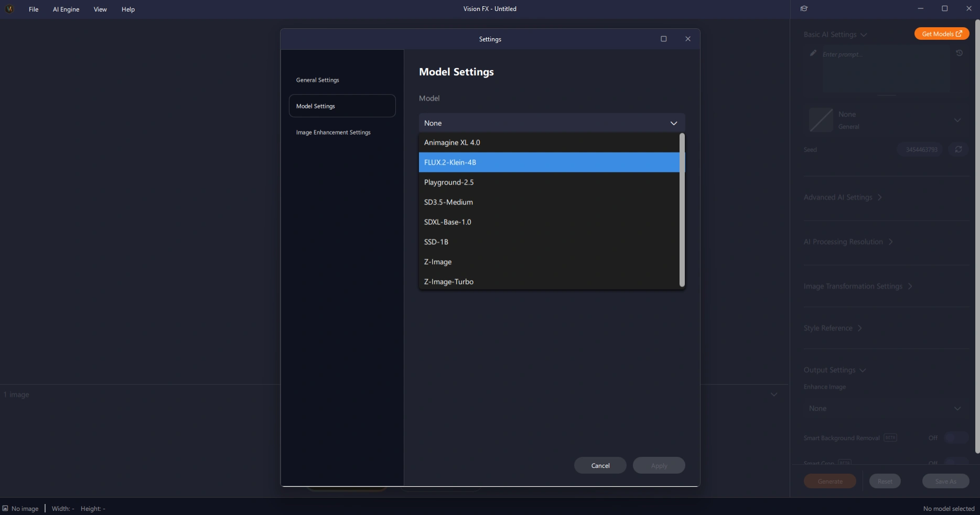Choose FLUX.2-Klein-4B model

click(x=549, y=162)
